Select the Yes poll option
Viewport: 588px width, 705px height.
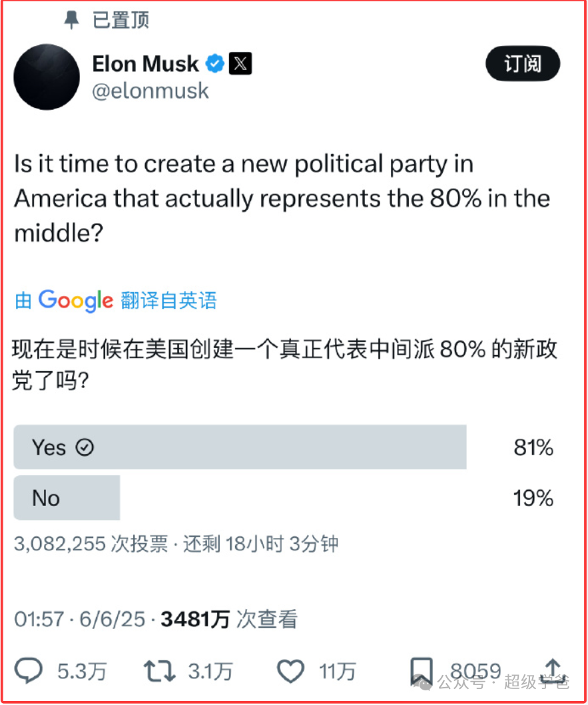(x=240, y=447)
